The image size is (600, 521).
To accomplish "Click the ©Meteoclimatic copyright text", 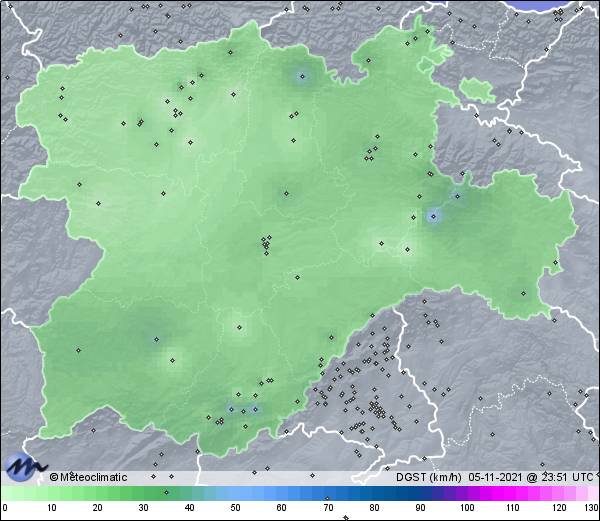I will (89, 477).
